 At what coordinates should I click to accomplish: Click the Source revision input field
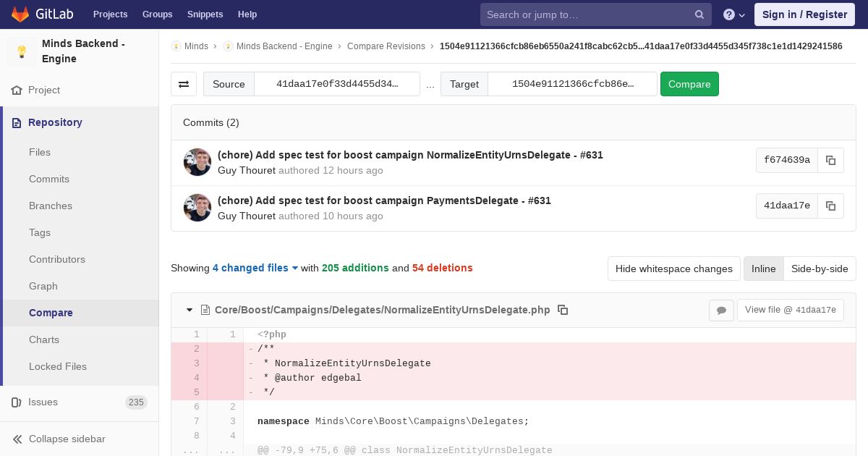(x=337, y=84)
